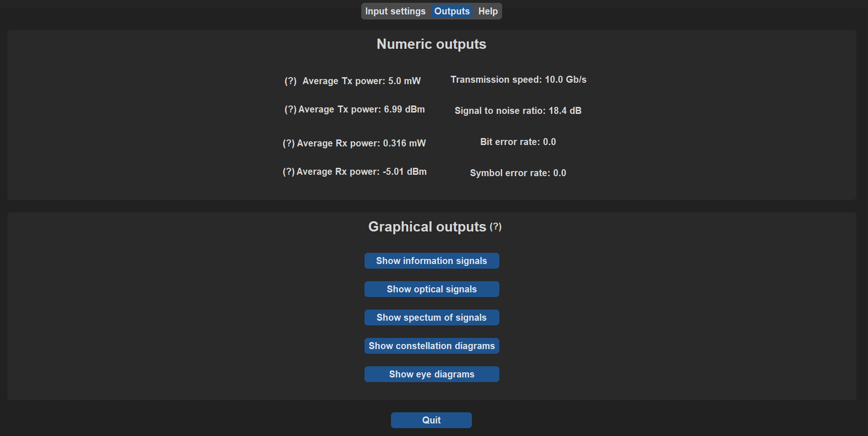Viewport: 868px width, 436px height.
Task: Click the Numeric outputs heading
Action: (431, 44)
